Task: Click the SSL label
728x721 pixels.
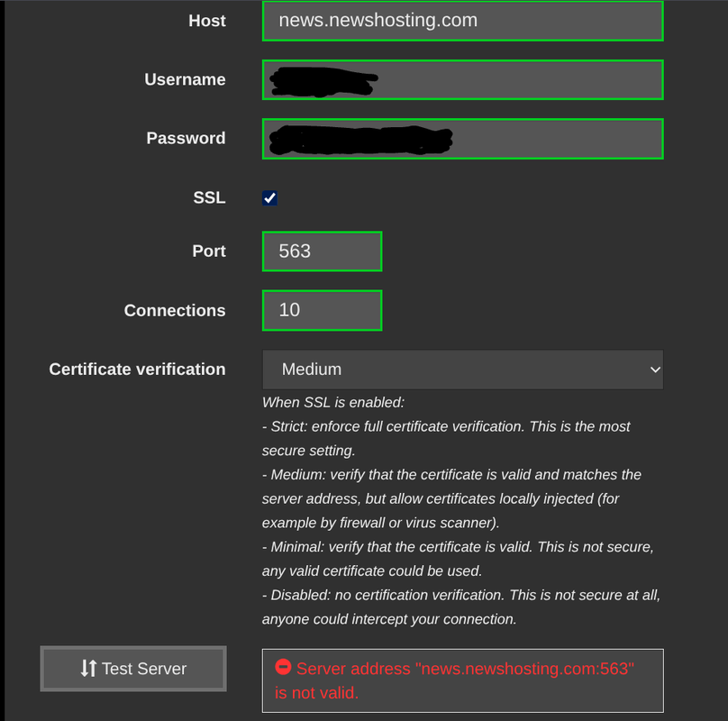Action: [x=209, y=198]
